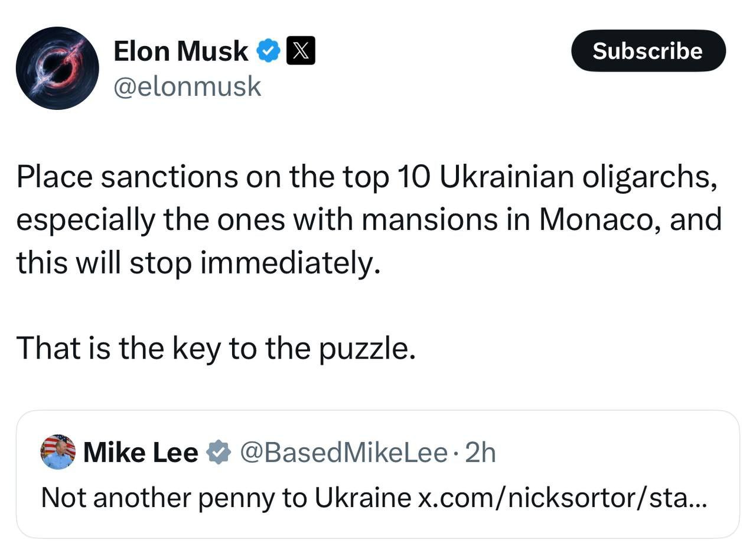
Task: Open the Mike Lee display name
Action: pyautogui.click(x=141, y=453)
